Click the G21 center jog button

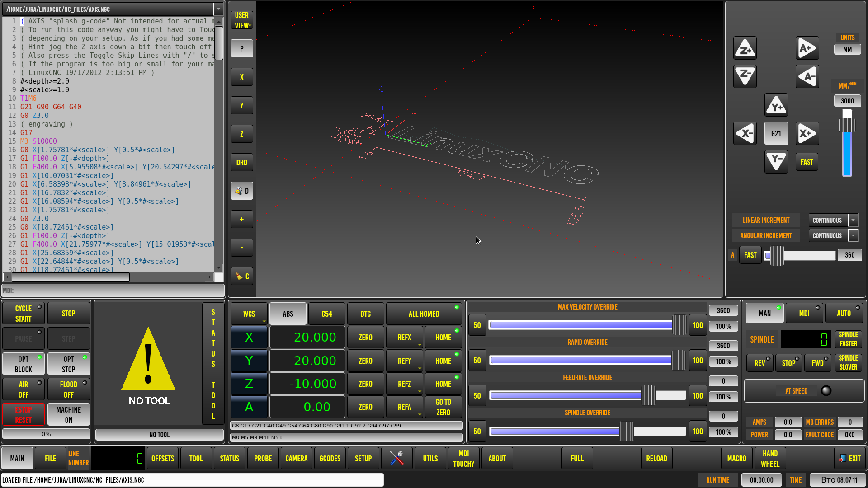[x=776, y=134]
